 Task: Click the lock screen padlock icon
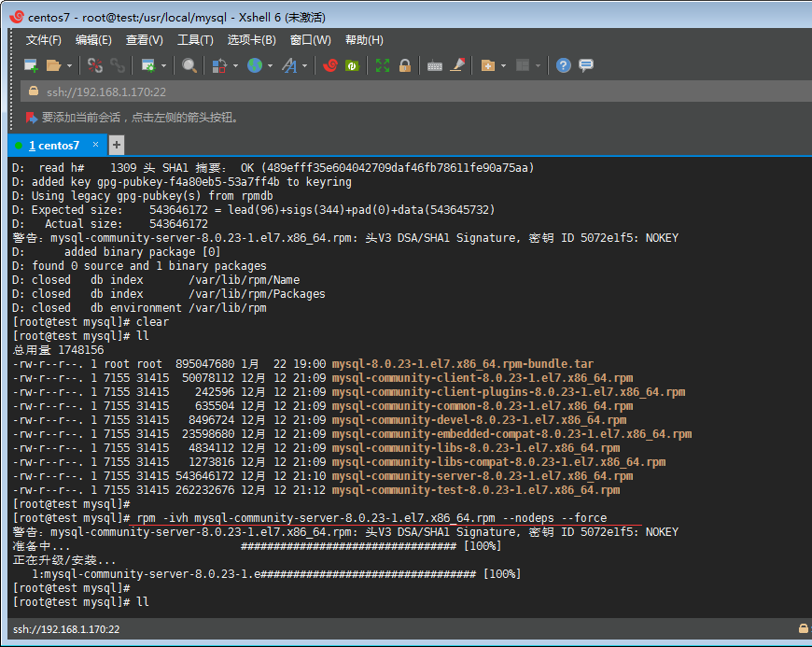pyautogui.click(x=405, y=65)
